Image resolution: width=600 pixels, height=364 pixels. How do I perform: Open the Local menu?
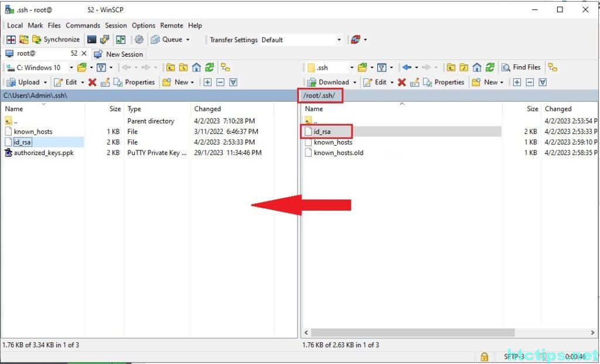15,26
